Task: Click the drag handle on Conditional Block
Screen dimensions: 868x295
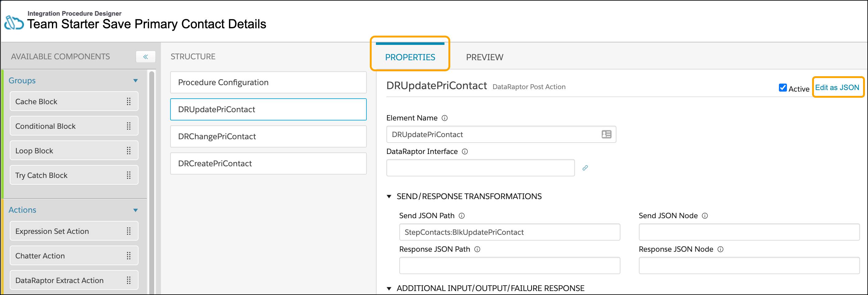Action: point(129,126)
